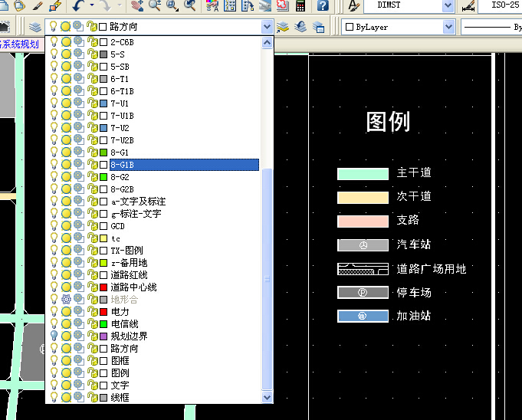Open the Dimension Style icon

click(468, 6)
